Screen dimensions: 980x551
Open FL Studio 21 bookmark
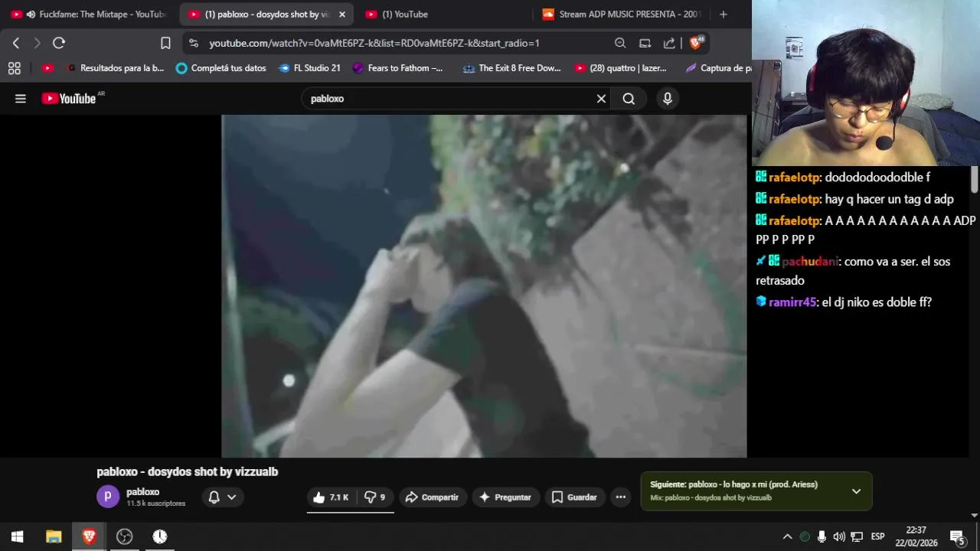[310, 68]
